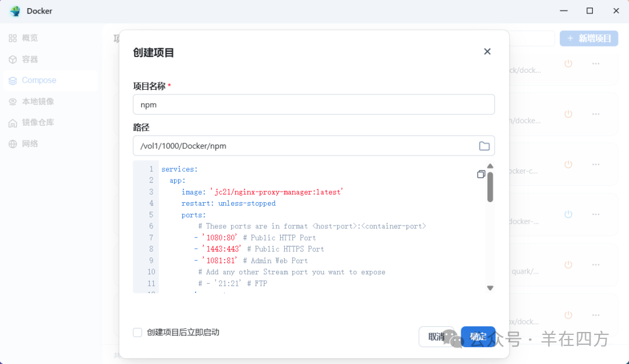629x364 pixels.
Task: Click the 网络 network globe icon
Action: click(x=13, y=144)
